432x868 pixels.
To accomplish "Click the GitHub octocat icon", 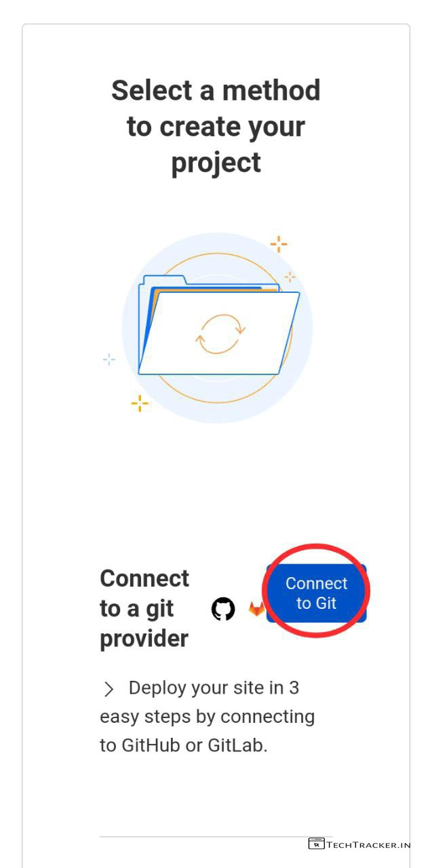I will [223, 609].
